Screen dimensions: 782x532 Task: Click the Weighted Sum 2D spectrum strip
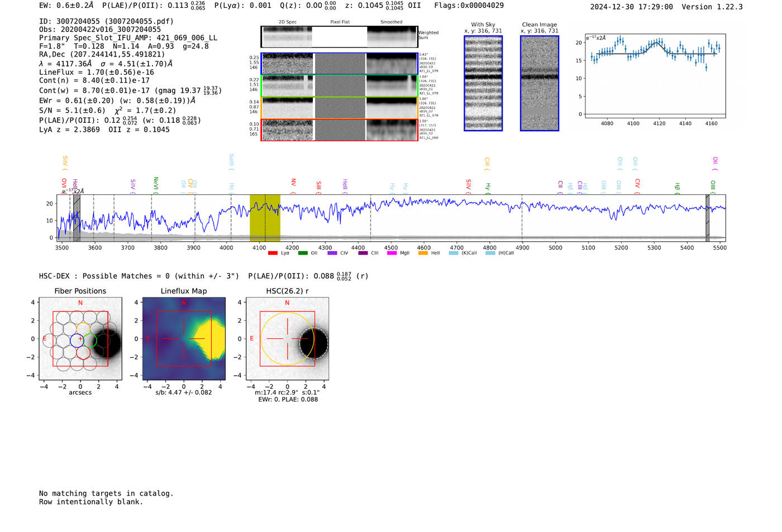(340, 37)
